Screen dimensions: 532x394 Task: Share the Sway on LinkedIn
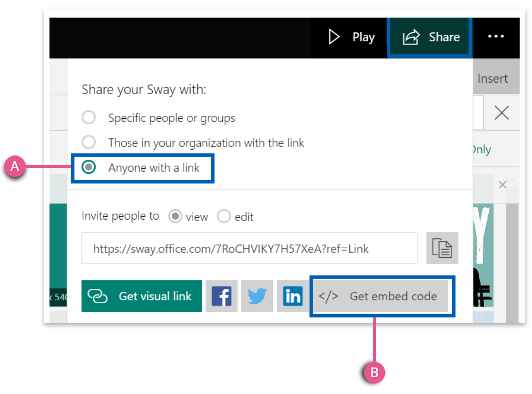pos(293,296)
